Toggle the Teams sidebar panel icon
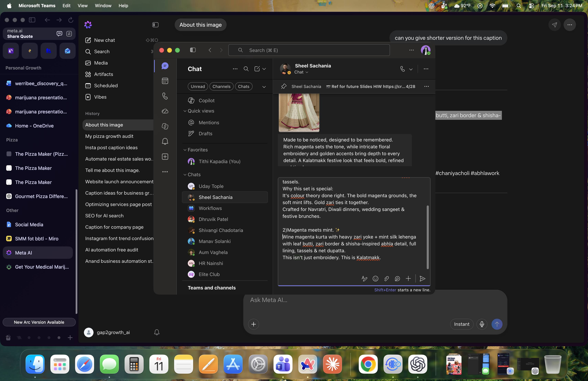588x381 pixels. (193, 50)
